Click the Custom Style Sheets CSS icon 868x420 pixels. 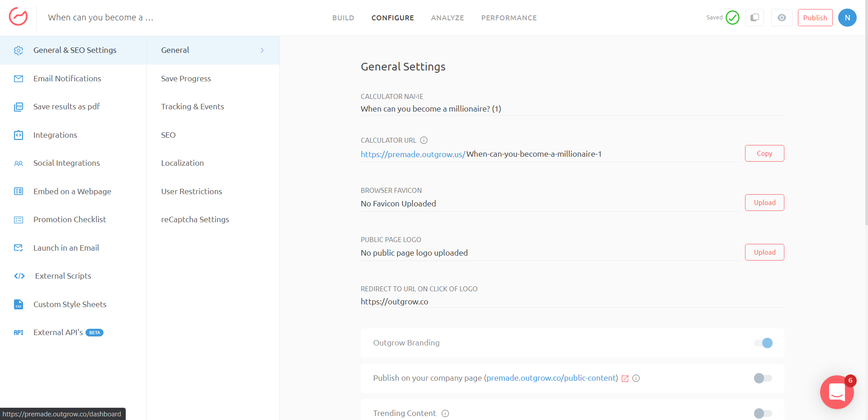pos(19,304)
